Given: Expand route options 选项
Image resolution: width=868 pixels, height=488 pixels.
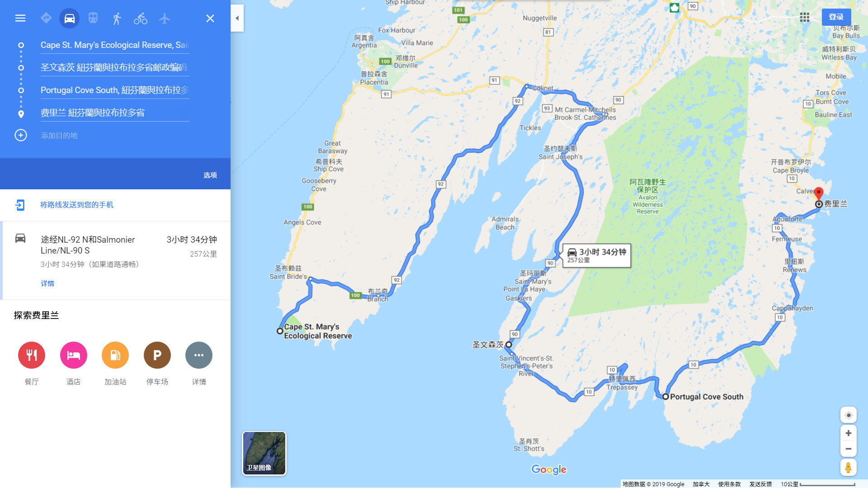Looking at the screenshot, I should point(210,175).
